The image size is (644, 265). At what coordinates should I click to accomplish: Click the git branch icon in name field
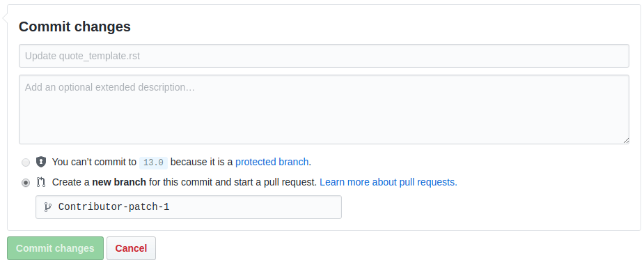click(x=47, y=207)
